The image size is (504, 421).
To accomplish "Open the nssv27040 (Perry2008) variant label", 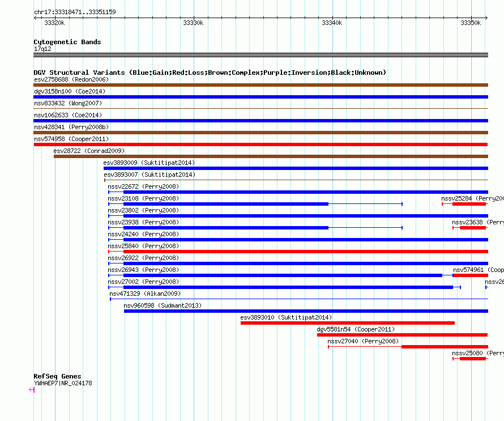I will [363, 341].
